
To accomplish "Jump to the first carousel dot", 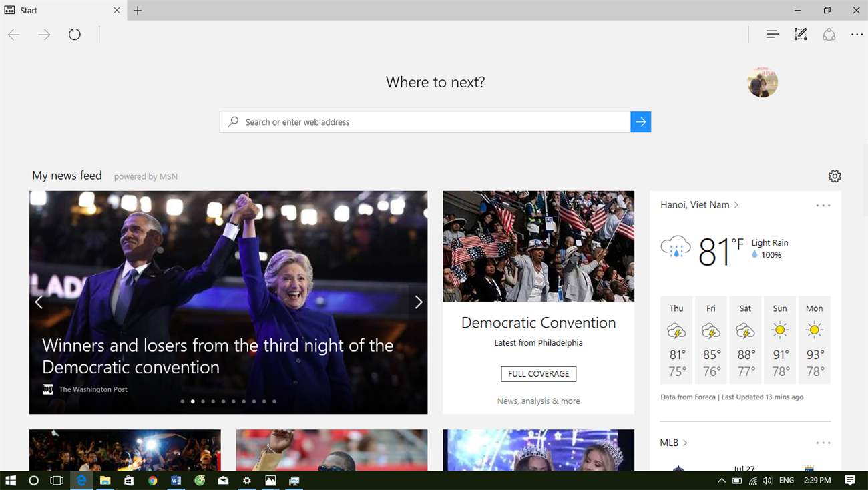I will point(182,401).
